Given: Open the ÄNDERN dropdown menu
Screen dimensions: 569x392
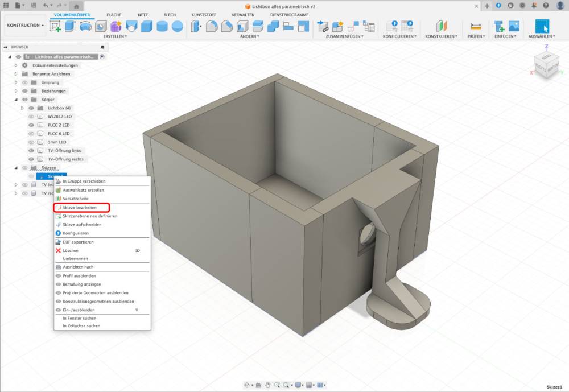Looking at the screenshot, I should [x=249, y=36].
